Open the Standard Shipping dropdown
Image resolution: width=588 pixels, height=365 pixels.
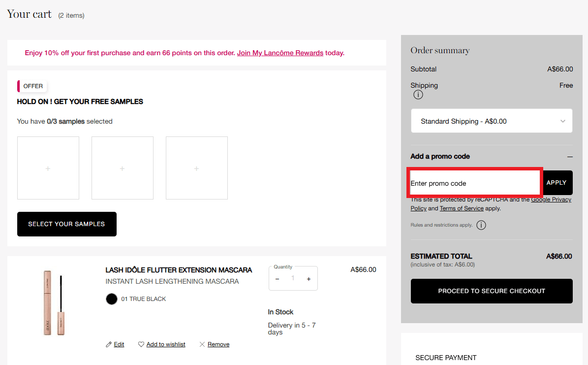(x=491, y=121)
